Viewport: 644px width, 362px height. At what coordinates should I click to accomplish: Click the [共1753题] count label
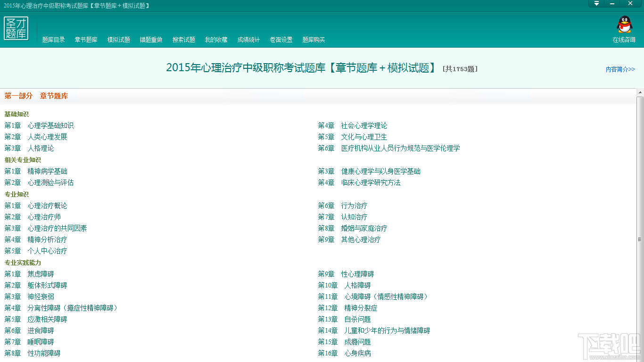click(460, 69)
